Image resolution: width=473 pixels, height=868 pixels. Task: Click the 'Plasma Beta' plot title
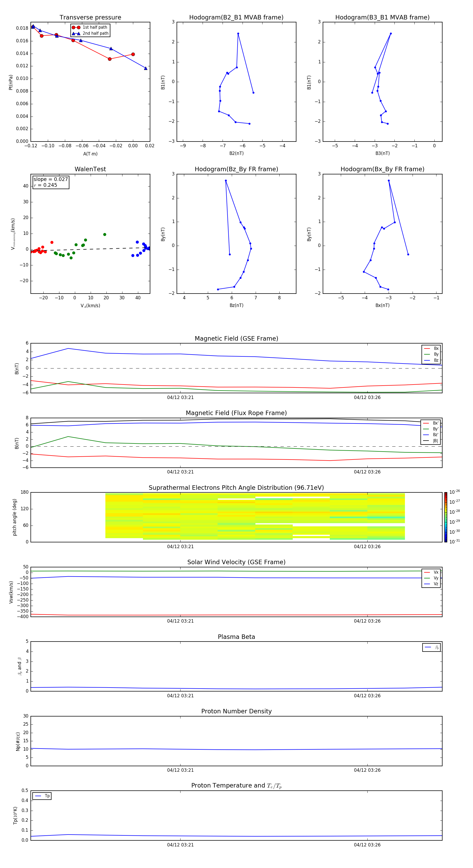coord(236,637)
